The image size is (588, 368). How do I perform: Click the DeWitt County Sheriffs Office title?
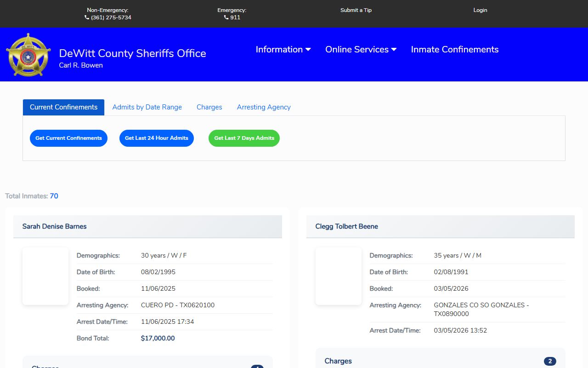click(x=132, y=53)
